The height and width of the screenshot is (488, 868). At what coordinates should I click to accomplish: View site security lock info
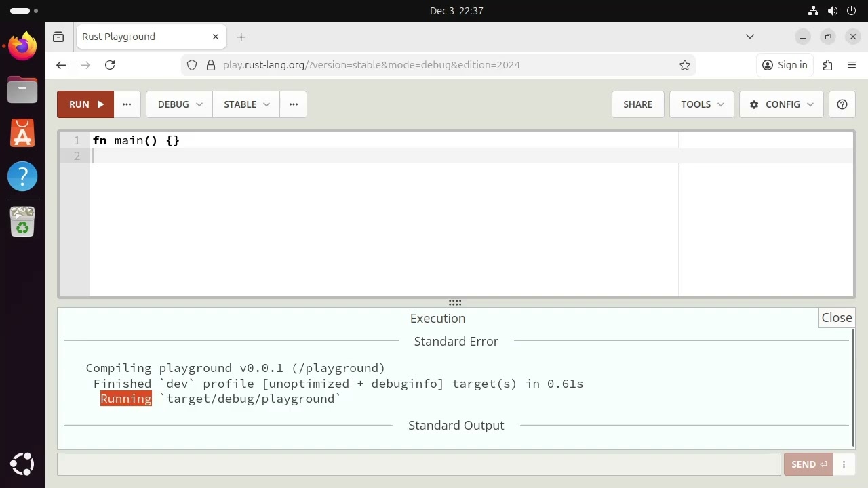coord(211,65)
